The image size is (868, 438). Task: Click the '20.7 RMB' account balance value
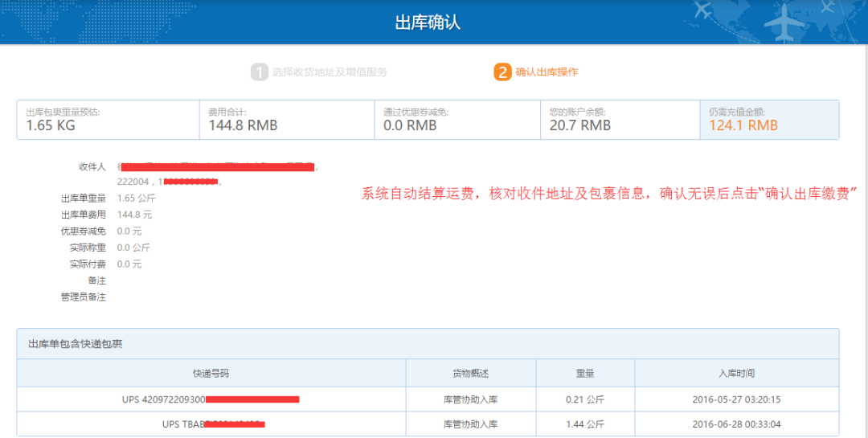pyautogui.click(x=580, y=125)
